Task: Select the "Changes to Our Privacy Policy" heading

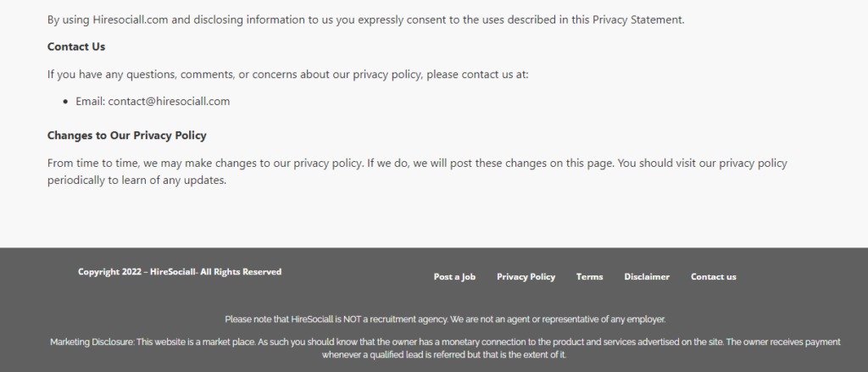Action: 126,136
